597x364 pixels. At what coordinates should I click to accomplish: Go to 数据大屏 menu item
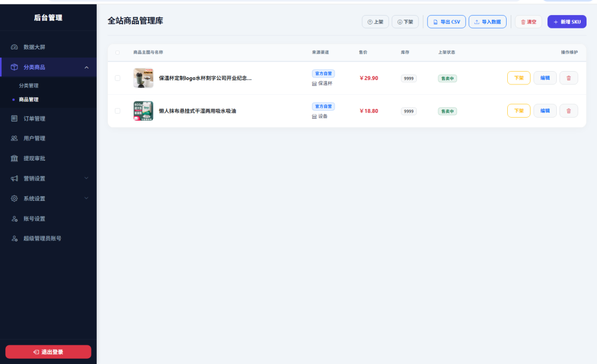(x=48, y=47)
